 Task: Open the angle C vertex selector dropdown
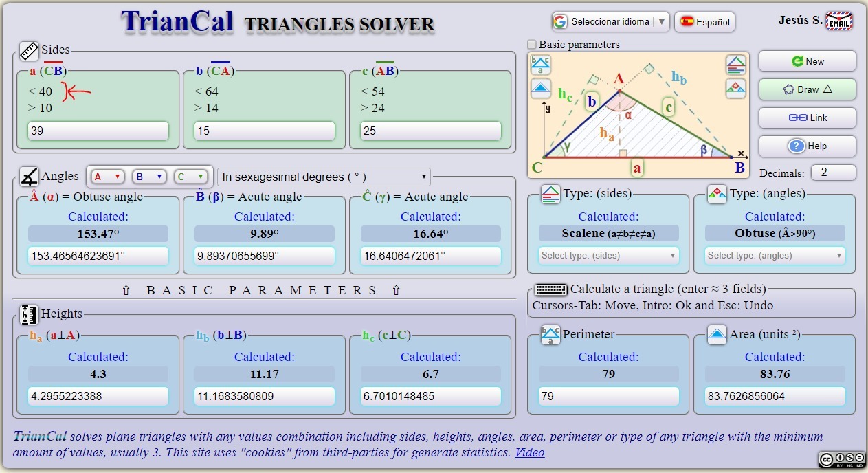(x=190, y=177)
